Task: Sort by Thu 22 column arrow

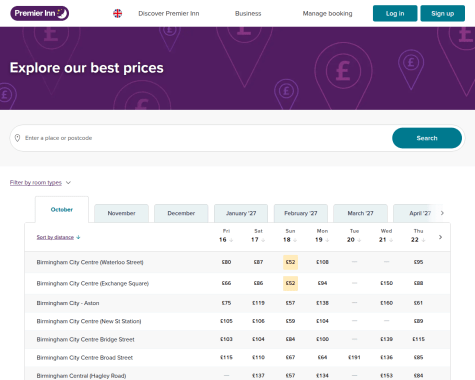Action: (x=423, y=240)
